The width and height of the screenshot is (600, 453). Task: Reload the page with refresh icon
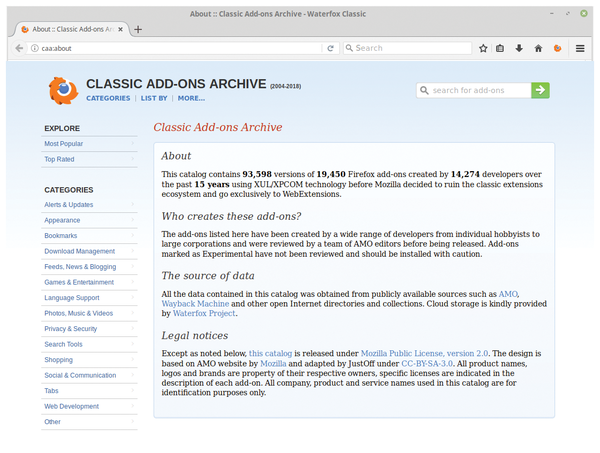click(331, 48)
